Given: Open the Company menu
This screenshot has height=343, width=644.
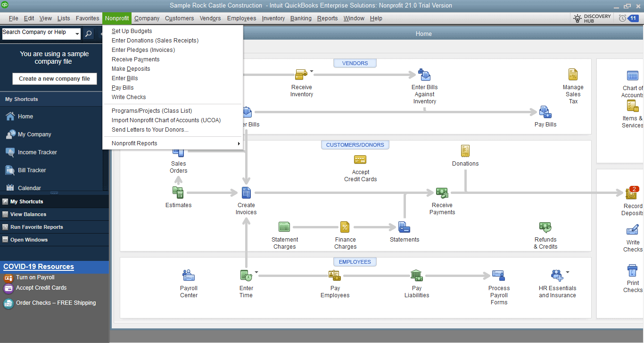Looking at the screenshot, I should pos(147,18).
